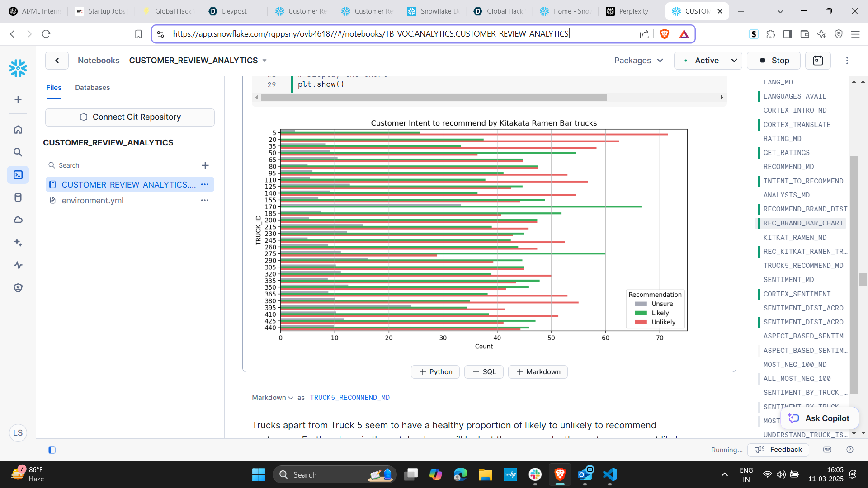
Task: Click the horizontal code cell scrollbar
Action: coord(434,98)
